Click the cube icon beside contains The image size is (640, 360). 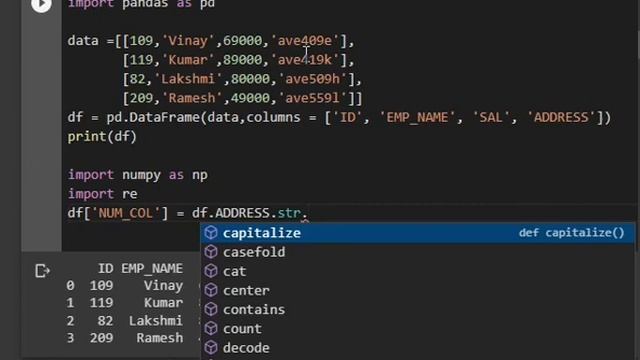[x=211, y=309]
